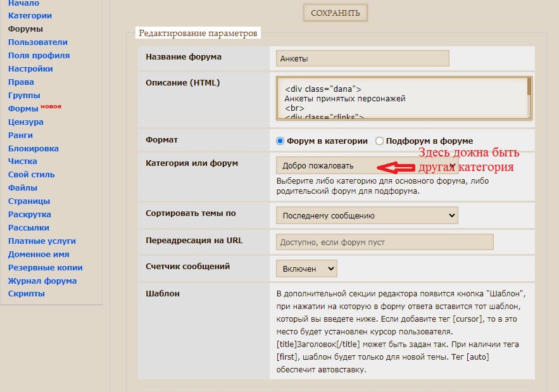Open Резервные копии section
559x392 pixels.
(x=46, y=267)
